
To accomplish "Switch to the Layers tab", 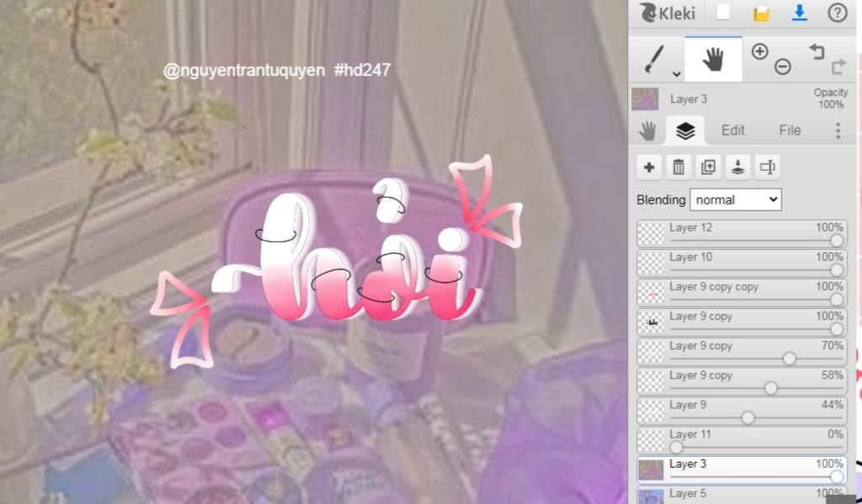I will (685, 130).
